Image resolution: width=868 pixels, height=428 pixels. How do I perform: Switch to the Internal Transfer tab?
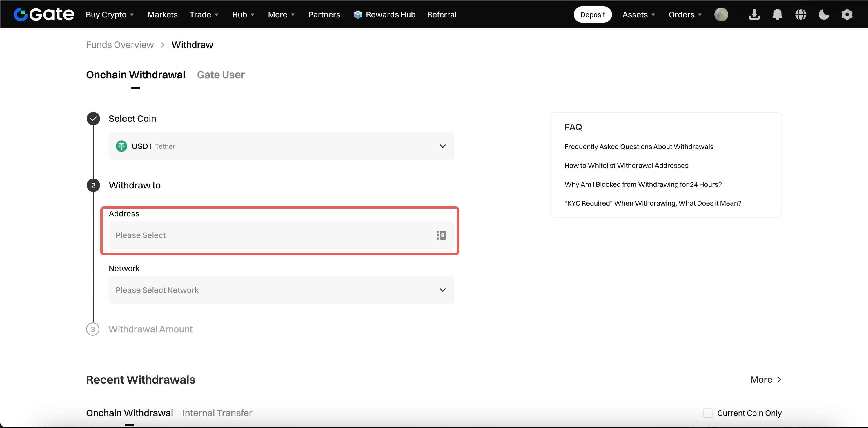tap(217, 413)
